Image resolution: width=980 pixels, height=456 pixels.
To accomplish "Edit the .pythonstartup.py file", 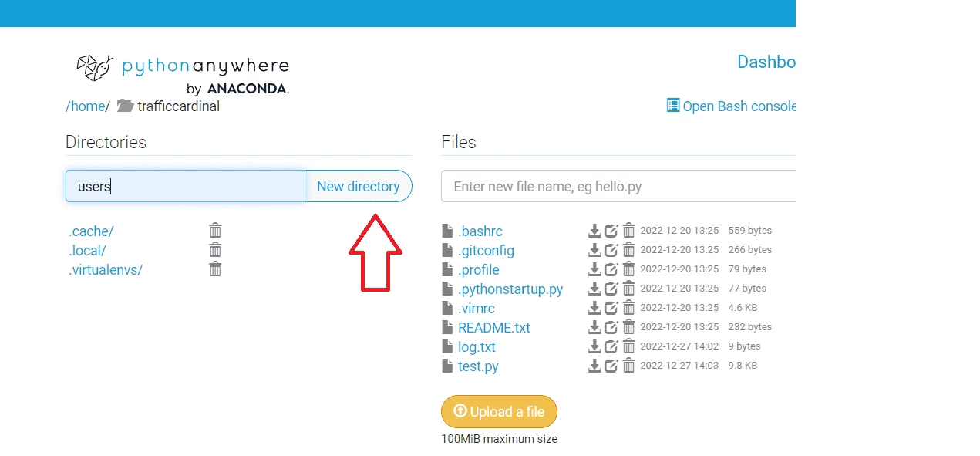I will point(611,289).
